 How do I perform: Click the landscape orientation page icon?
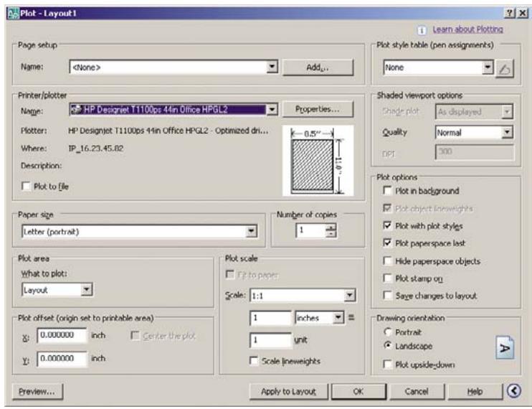coord(505,348)
